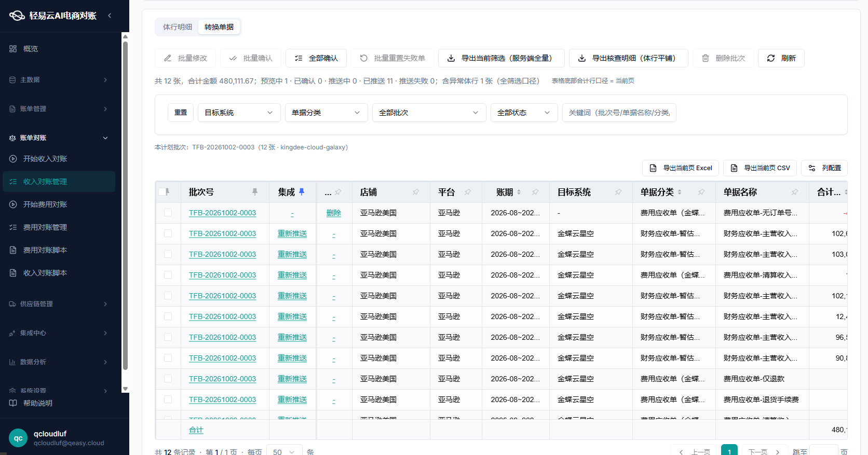Unpin the 集成 column via blue pin icon

click(302, 192)
